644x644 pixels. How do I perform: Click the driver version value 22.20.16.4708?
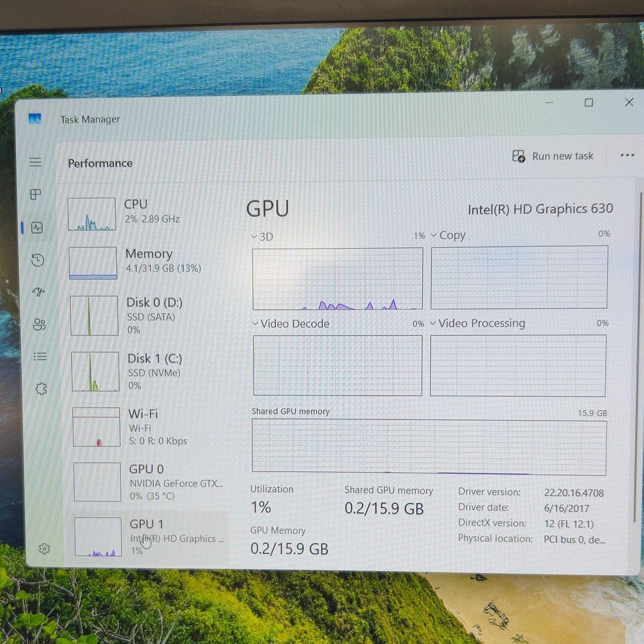pos(574,493)
